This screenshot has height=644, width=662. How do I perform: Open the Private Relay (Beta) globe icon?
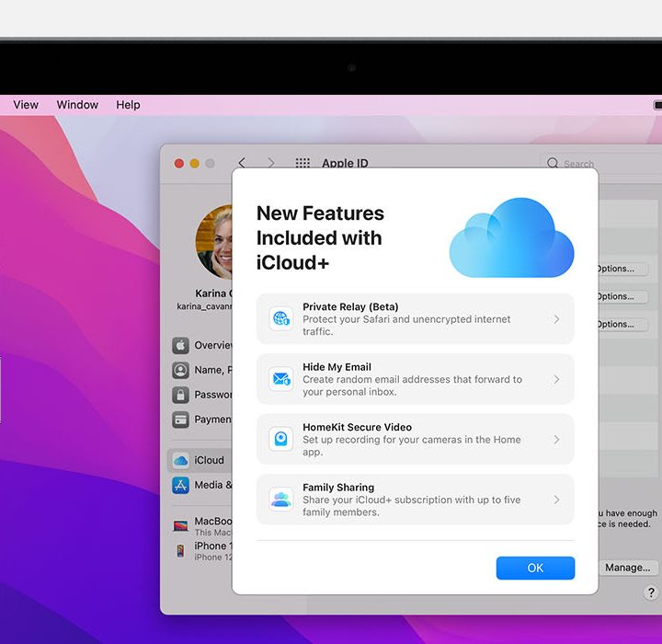(x=280, y=318)
